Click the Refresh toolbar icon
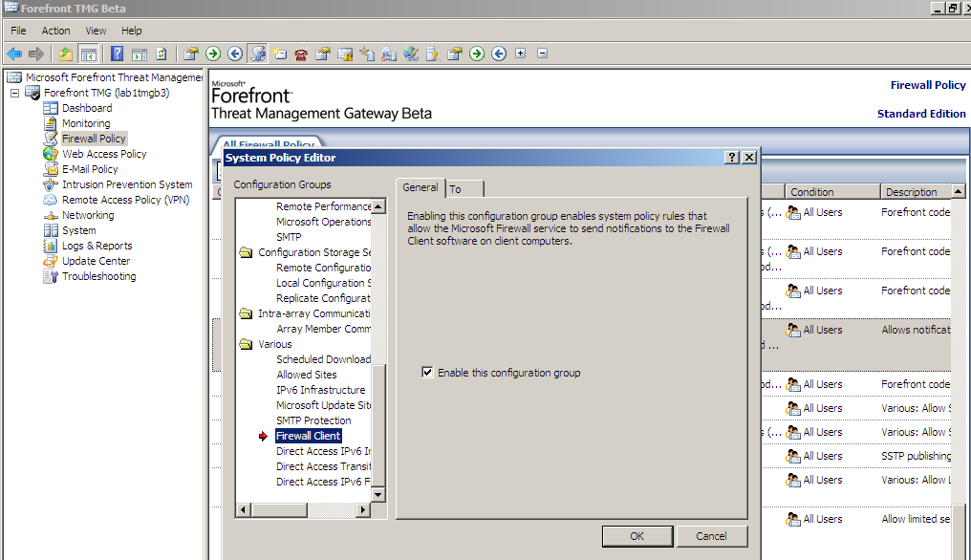 click(x=161, y=54)
